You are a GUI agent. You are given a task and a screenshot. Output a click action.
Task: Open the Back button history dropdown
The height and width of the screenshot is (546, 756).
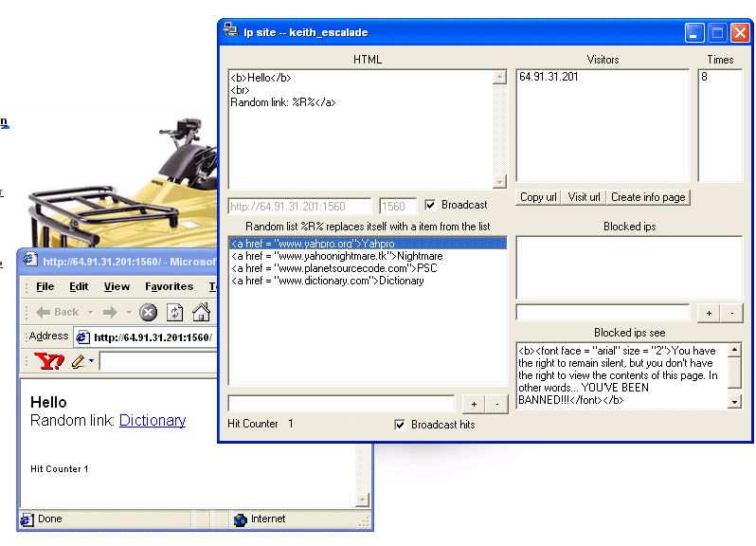89,313
